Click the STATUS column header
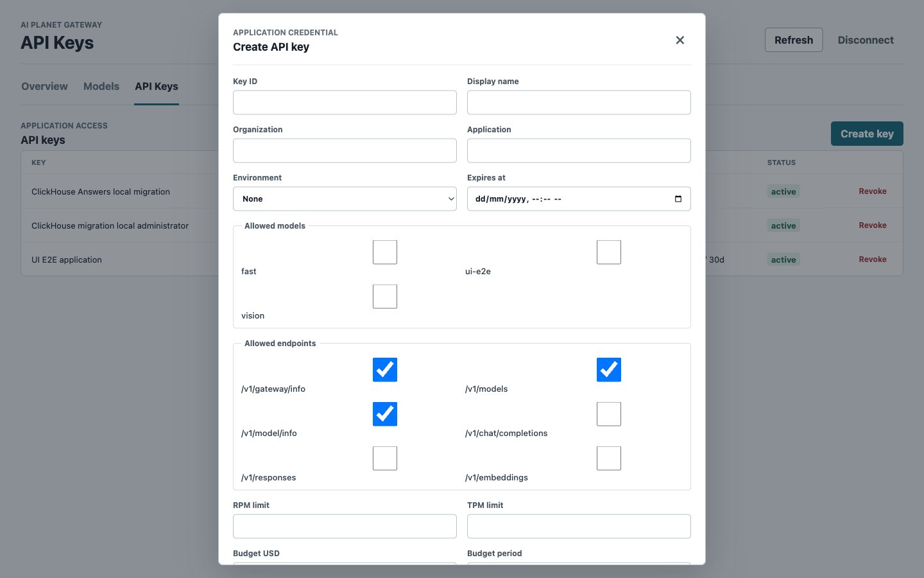Image resolution: width=924 pixels, height=578 pixels. tap(781, 162)
